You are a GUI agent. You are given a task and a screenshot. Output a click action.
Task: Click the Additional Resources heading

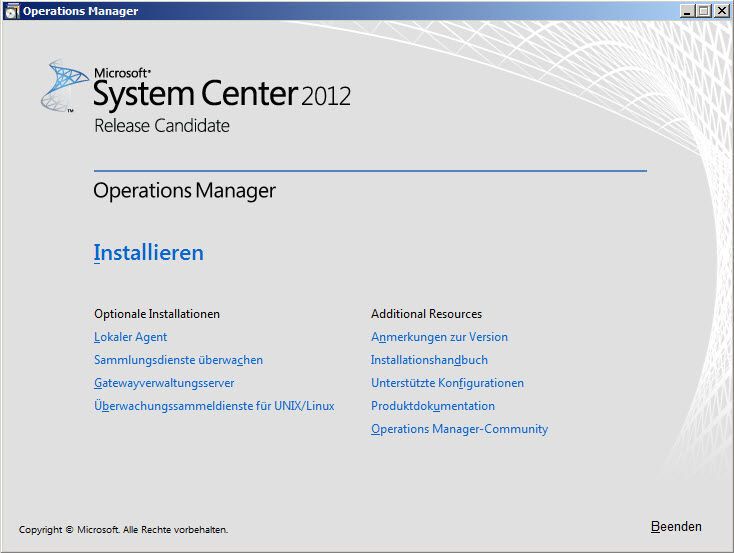pos(426,314)
